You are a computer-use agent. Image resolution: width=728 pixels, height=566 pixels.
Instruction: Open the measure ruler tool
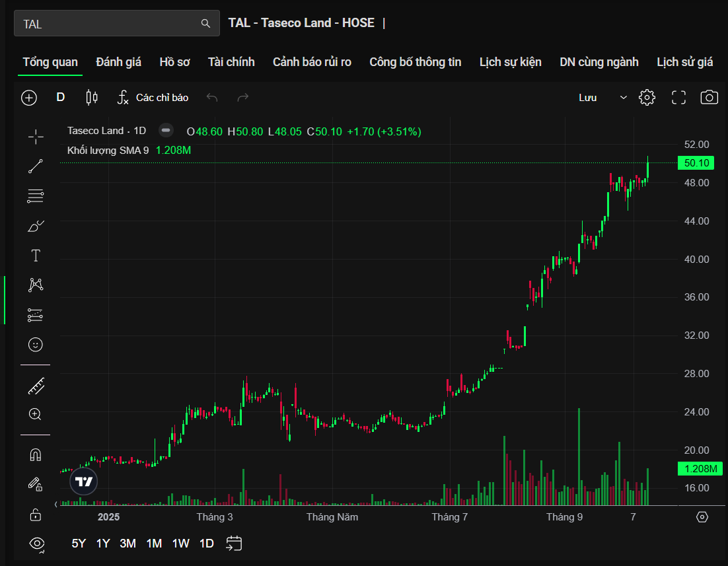click(36, 386)
